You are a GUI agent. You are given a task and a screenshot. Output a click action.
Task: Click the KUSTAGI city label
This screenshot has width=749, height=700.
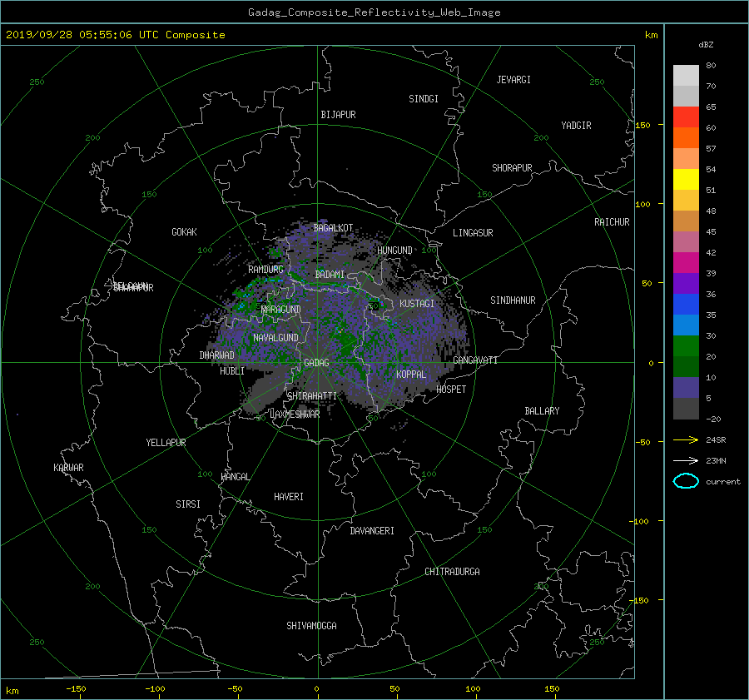[417, 304]
